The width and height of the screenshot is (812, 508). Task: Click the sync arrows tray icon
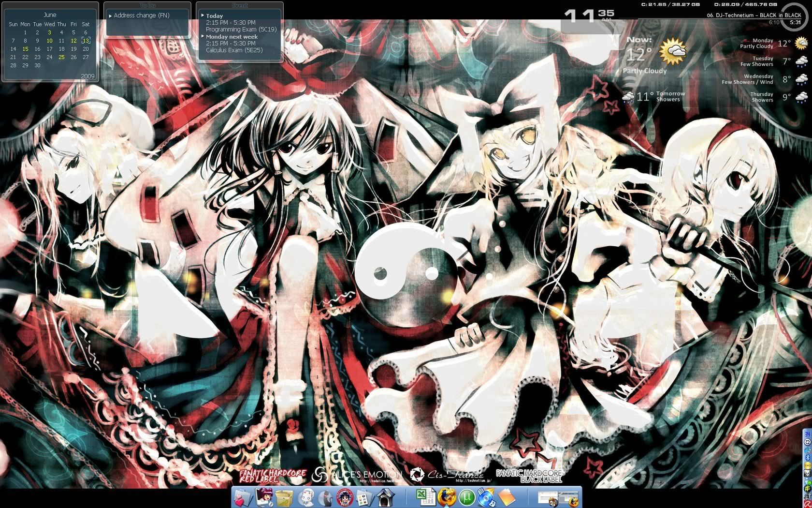pyautogui.click(x=808, y=442)
